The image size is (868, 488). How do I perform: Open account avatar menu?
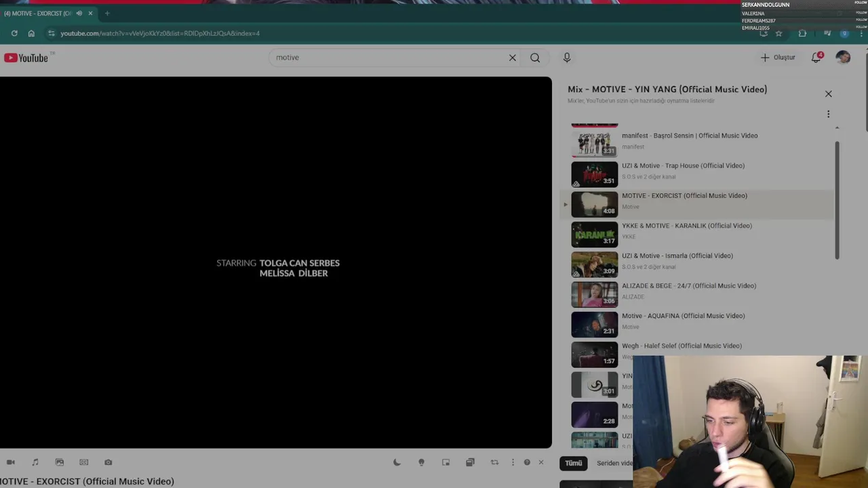843,58
